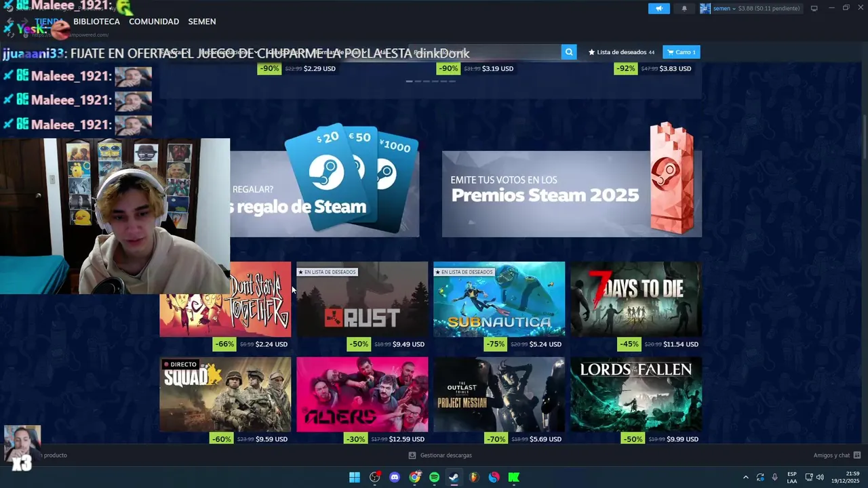Click the Amigos y chat plus icon

[x=857, y=455]
